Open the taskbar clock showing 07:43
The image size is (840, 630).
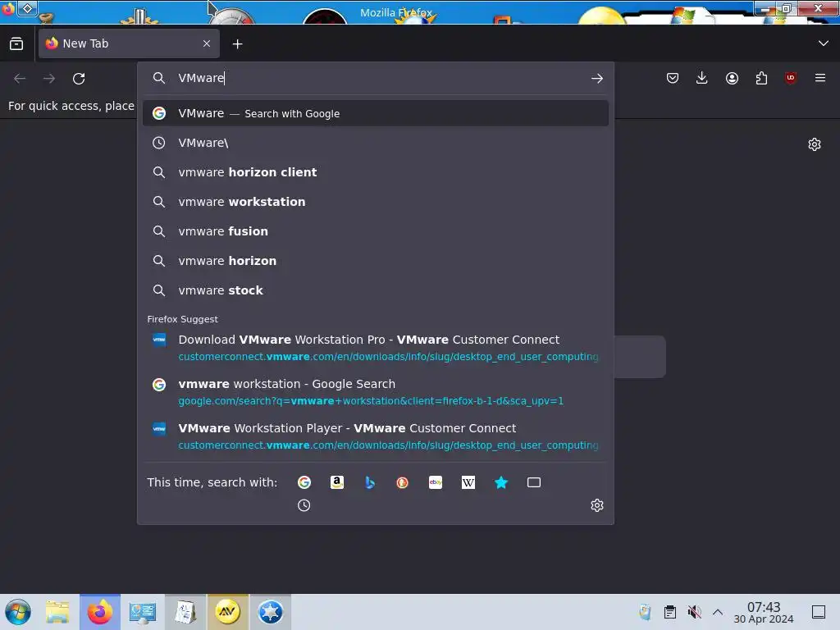click(764, 612)
